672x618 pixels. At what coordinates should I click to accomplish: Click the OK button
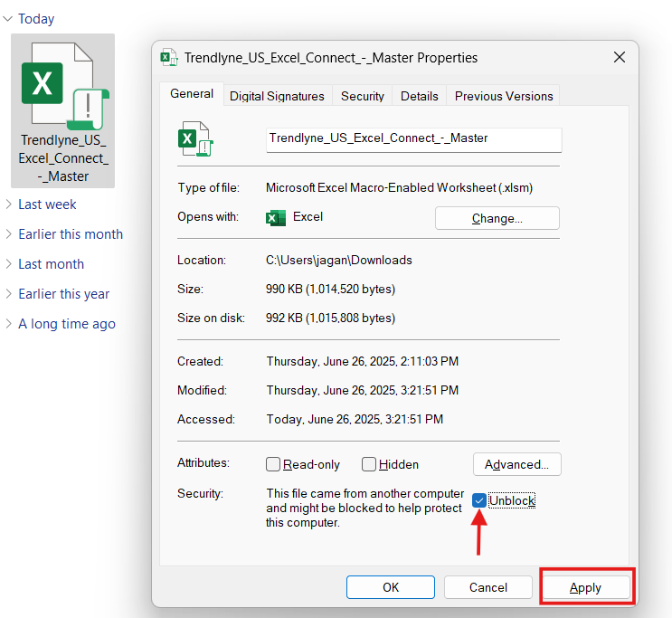pos(391,587)
